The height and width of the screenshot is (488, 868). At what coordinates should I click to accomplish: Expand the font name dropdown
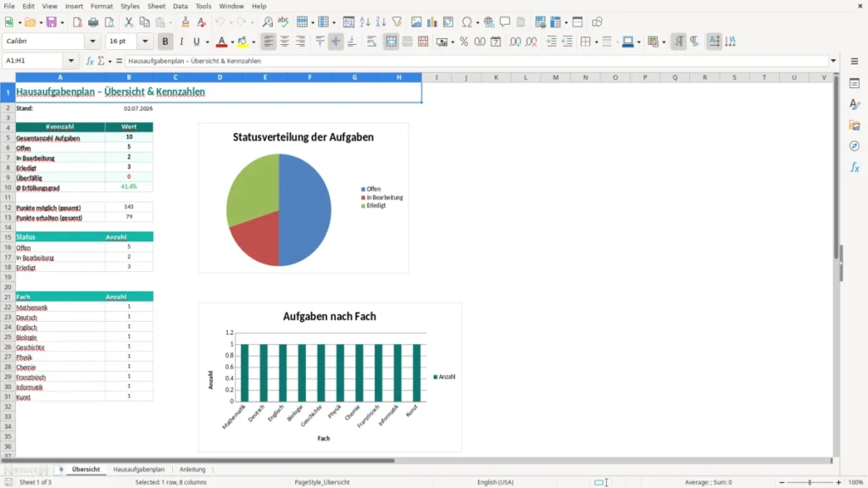point(92,41)
